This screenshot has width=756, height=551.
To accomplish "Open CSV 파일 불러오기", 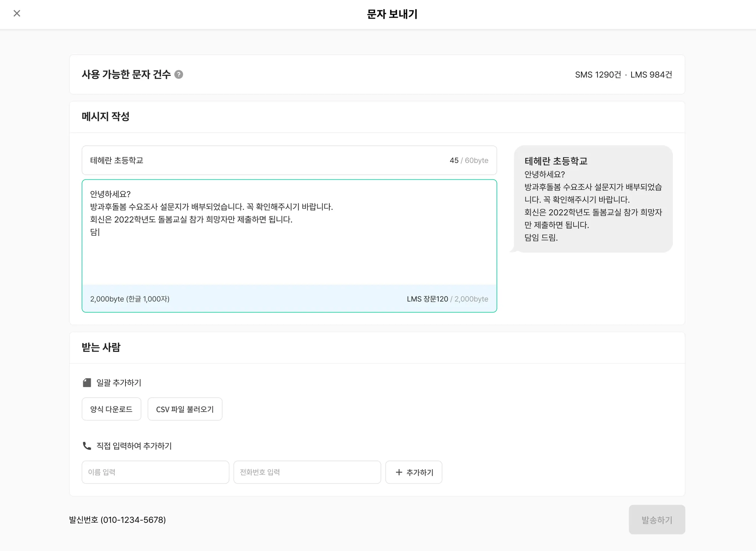I will click(x=185, y=409).
